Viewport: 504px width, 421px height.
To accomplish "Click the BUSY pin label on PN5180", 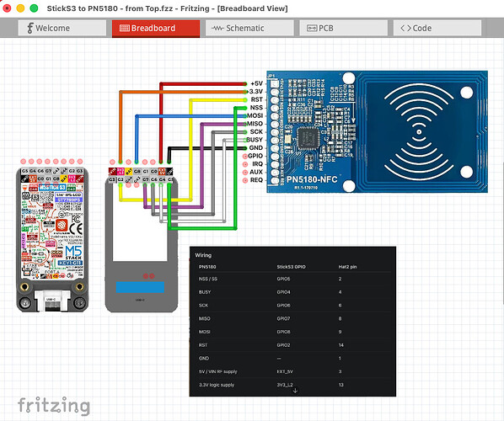I will (x=255, y=140).
